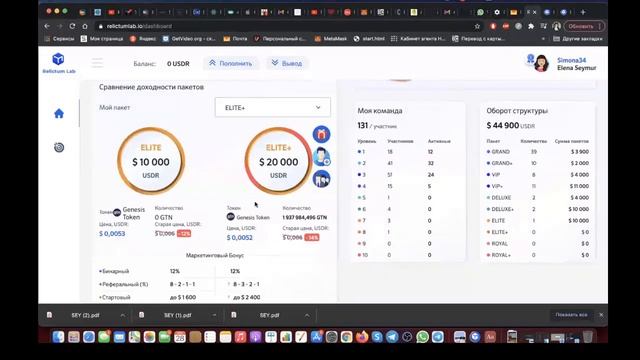
Task: Open the Яндекс bookmark
Action: tap(143, 39)
